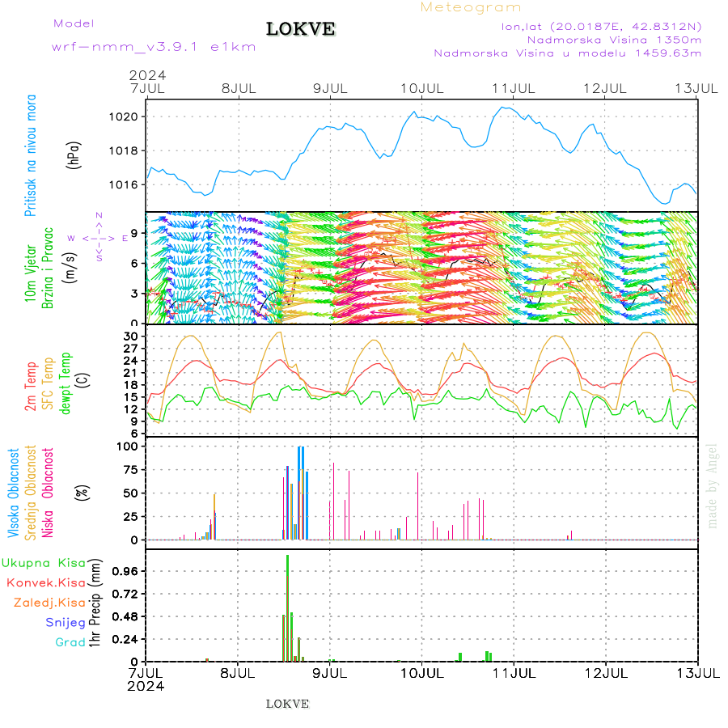Click the "12" temperature tick value
The width and height of the screenshot is (728, 728).
130,409
